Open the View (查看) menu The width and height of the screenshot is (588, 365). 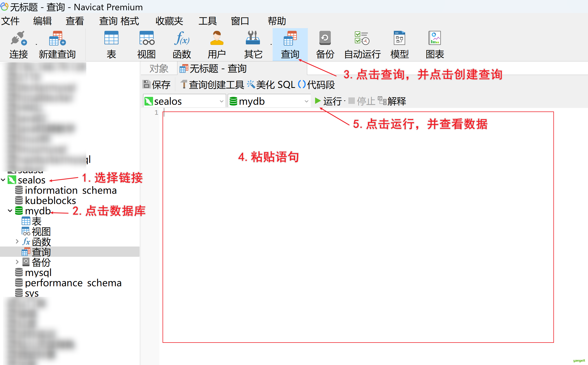tap(75, 21)
